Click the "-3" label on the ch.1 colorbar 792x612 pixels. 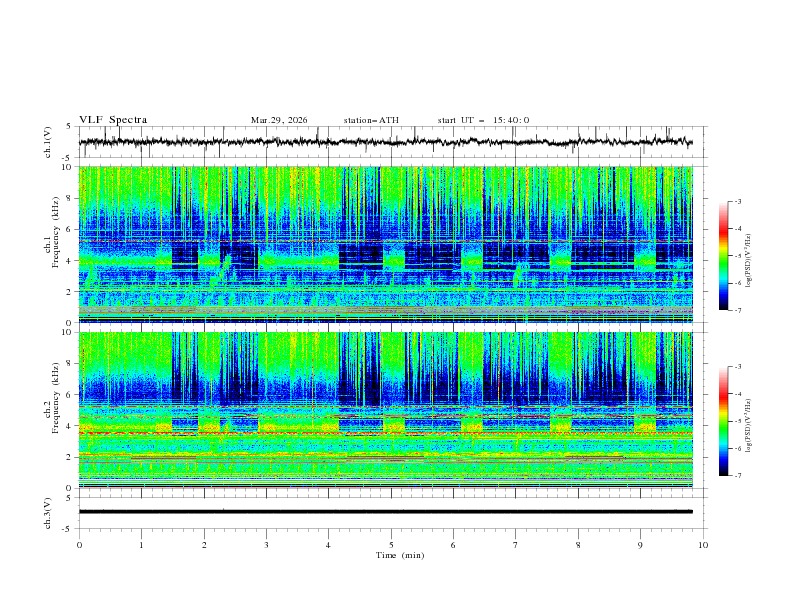[738, 201]
